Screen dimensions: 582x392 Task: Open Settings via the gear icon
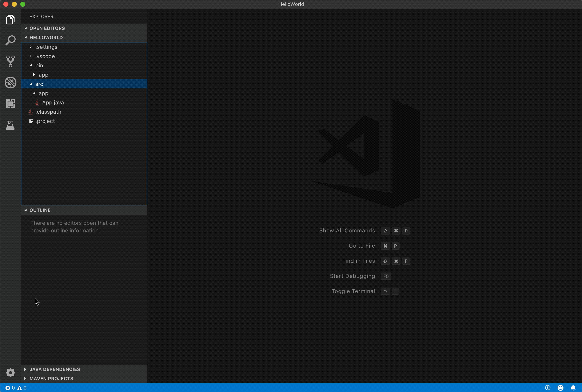coord(10,372)
